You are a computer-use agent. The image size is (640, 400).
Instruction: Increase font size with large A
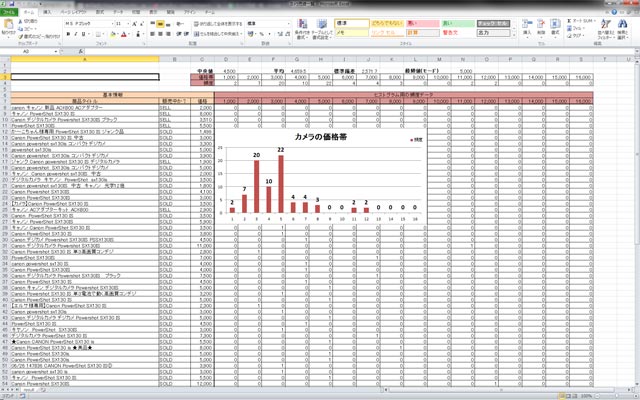135,24
